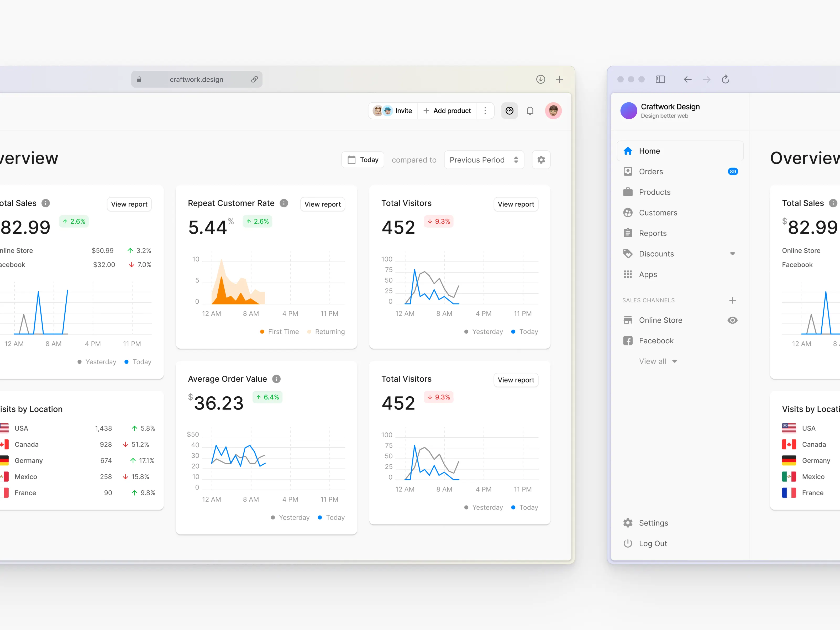Toggle the Returning legend series
840x630 pixels.
tap(326, 332)
